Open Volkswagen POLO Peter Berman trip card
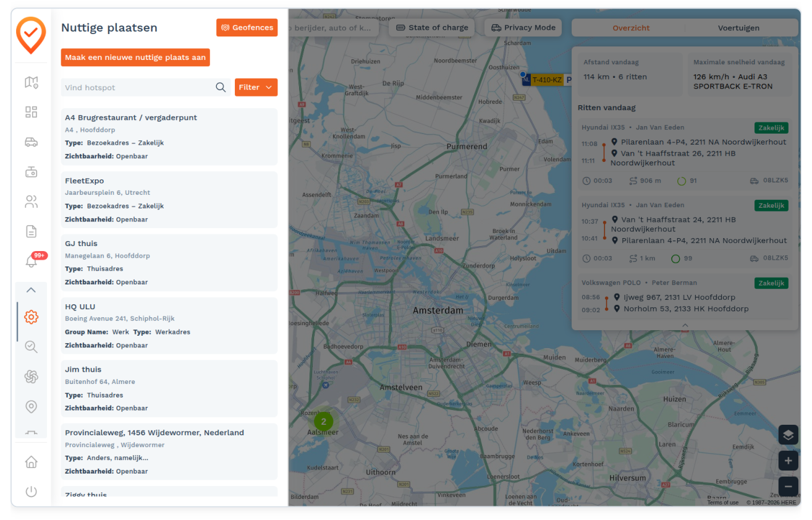Image resolution: width=812 pixels, height=520 pixels. (685, 297)
